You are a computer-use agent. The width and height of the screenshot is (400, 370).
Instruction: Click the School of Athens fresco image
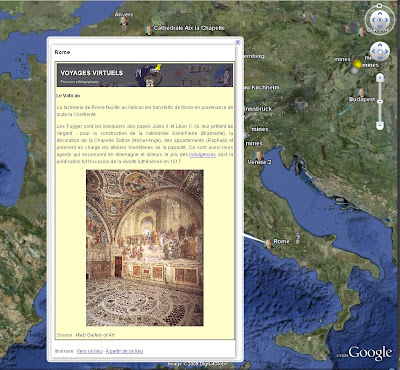(145, 248)
